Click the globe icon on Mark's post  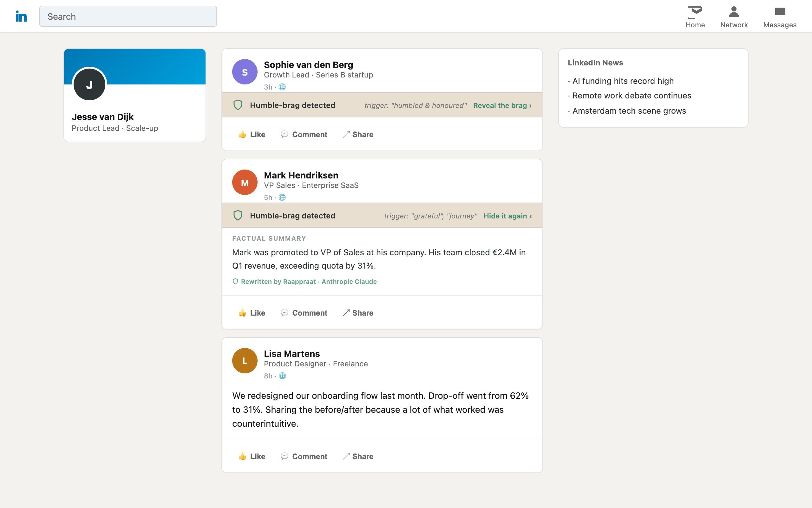[282, 197]
